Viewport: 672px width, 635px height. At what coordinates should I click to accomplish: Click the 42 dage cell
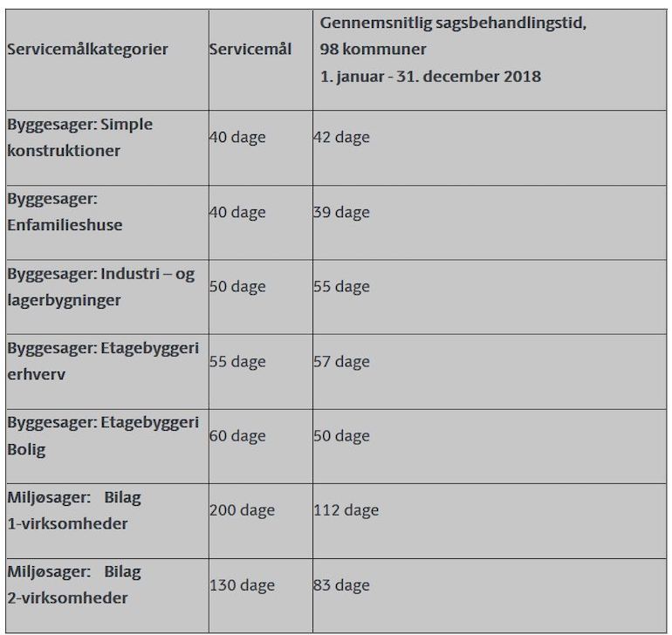(x=341, y=137)
